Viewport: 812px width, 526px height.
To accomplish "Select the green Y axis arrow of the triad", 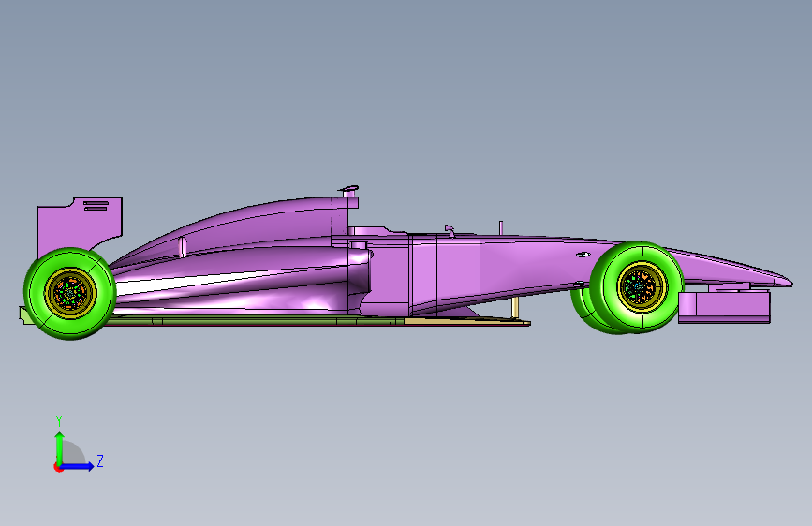I will tap(60, 447).
